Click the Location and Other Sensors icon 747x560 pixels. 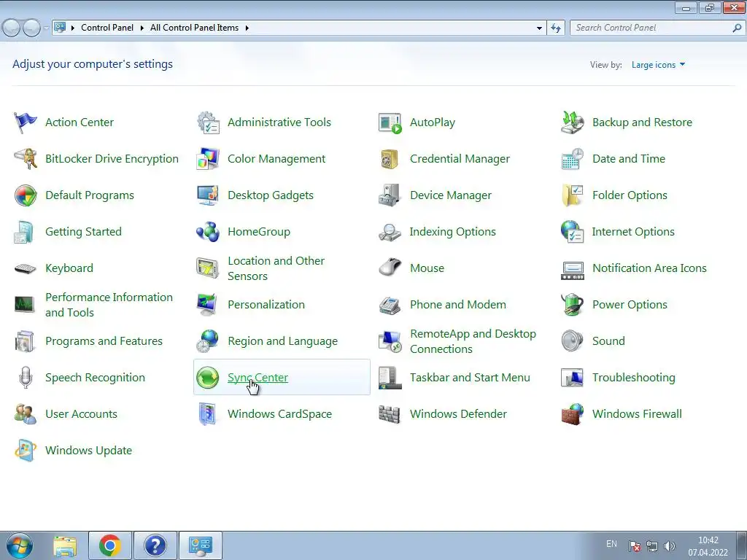[208, 268]
